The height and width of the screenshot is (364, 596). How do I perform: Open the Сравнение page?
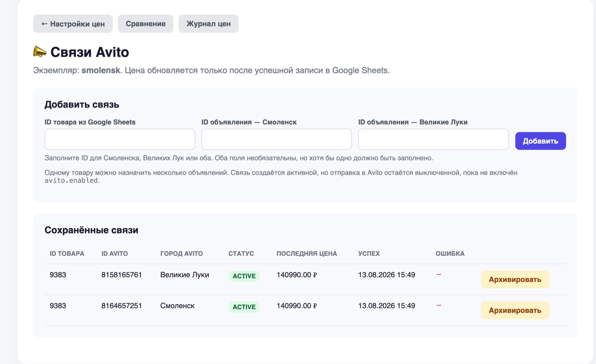[146, 24]
